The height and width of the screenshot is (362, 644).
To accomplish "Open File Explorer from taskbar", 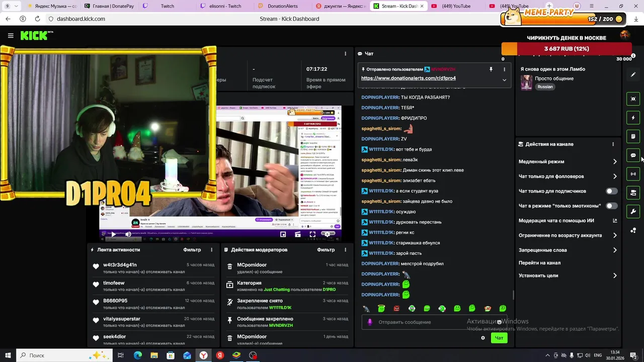I will click(154, 355).
